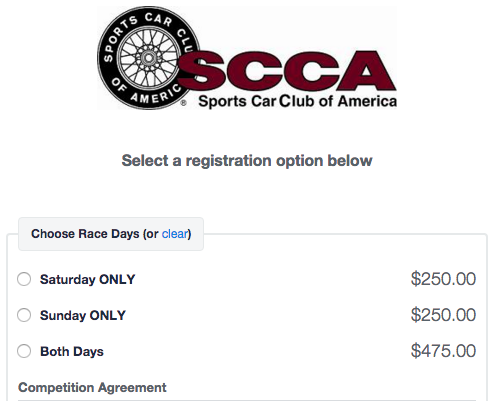Choose the Both Days radio button
Image resolution: width=496 pixels, height=401 pixels.
pyautogui.click(x=24, y=351)
